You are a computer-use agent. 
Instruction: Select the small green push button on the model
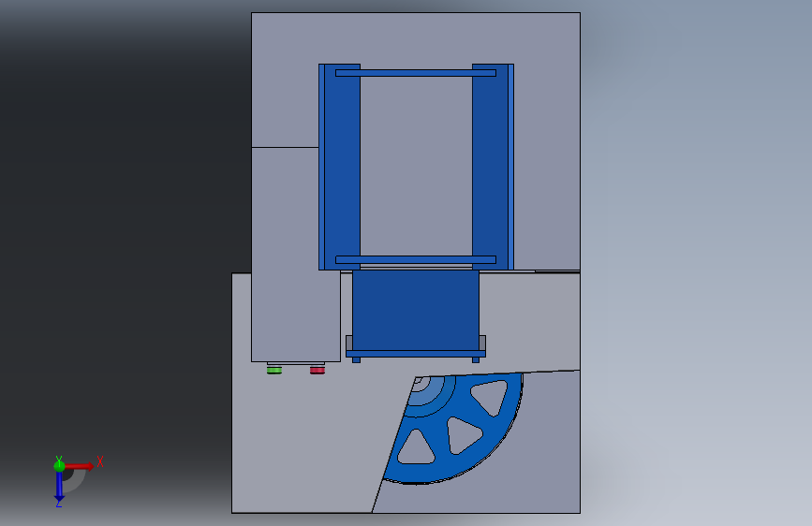tap(274, 370)
